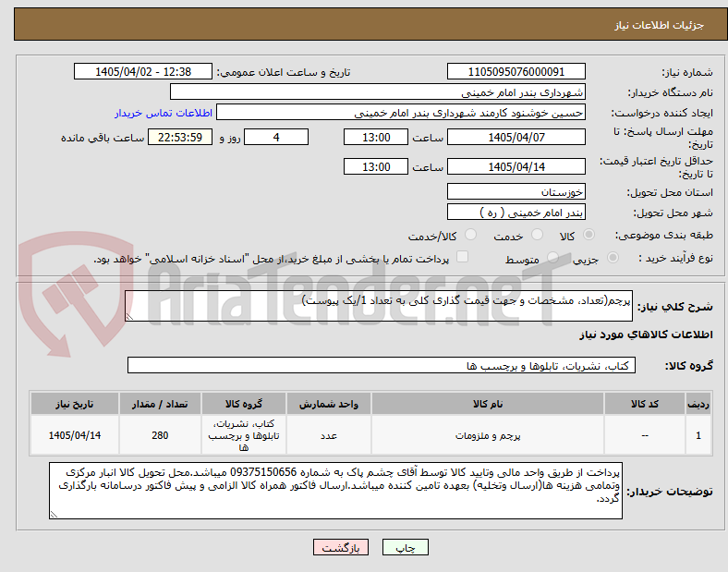The width and height of the screenshot is (728, 572).
Task: Click the buyer organization name field
Action: coord(378,91)
